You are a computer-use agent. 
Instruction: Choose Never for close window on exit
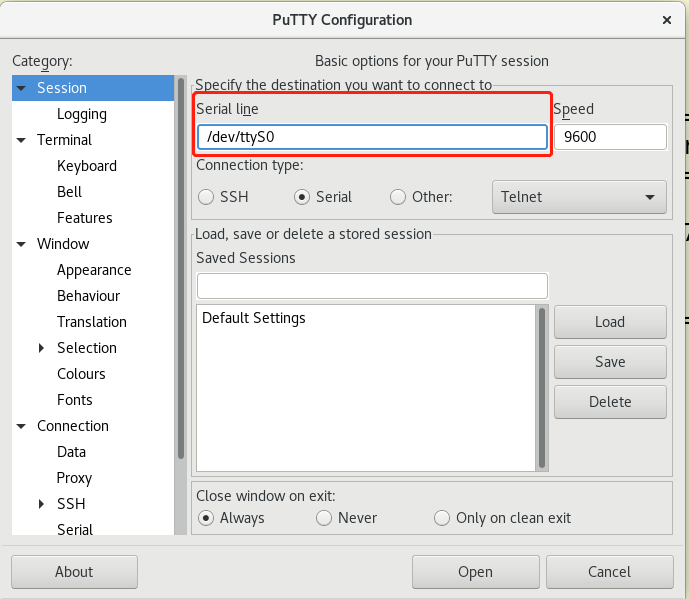[324, 518]
